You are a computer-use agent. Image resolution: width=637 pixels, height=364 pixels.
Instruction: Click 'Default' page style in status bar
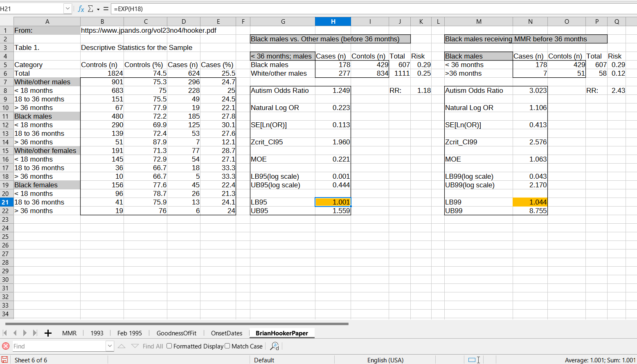[264, 360]
